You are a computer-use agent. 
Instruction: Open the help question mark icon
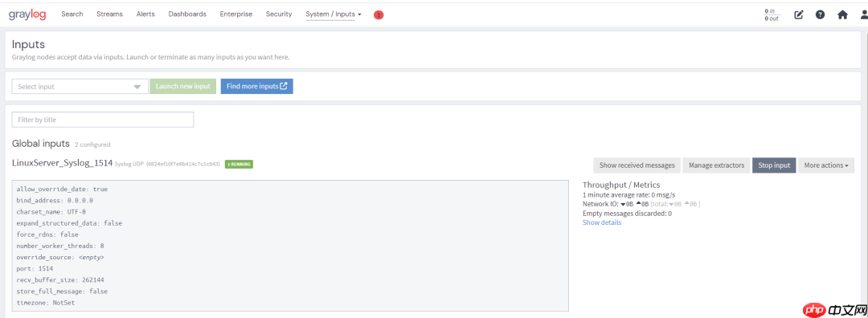[820, 15]
